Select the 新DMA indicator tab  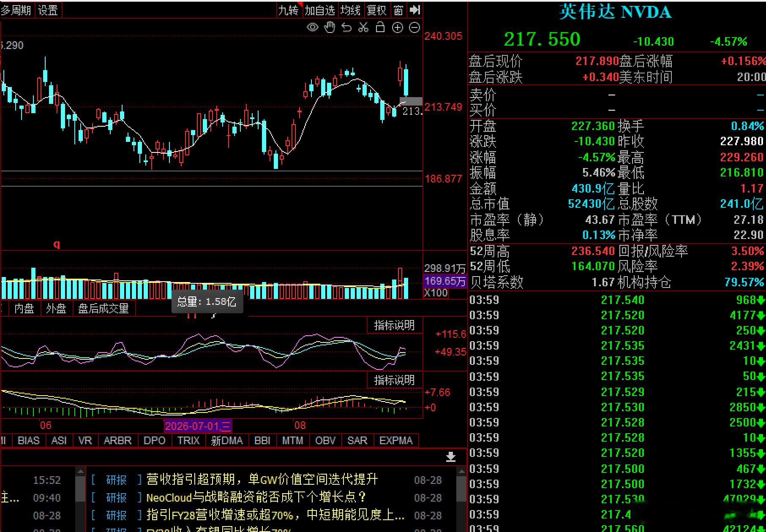coord(227,440)
